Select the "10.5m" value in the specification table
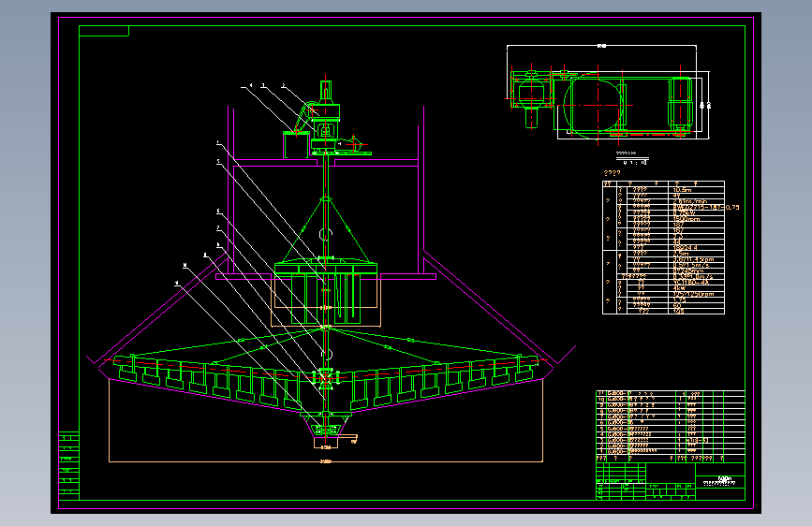The image size is (812, 526). (x=682, y=190)
